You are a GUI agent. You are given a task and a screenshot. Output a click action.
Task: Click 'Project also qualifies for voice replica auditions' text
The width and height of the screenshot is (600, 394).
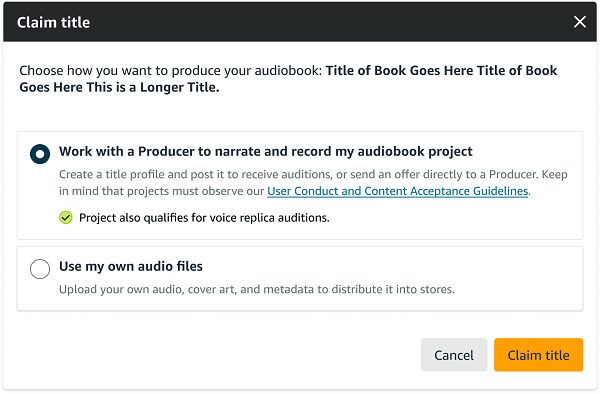coord(204,218)
